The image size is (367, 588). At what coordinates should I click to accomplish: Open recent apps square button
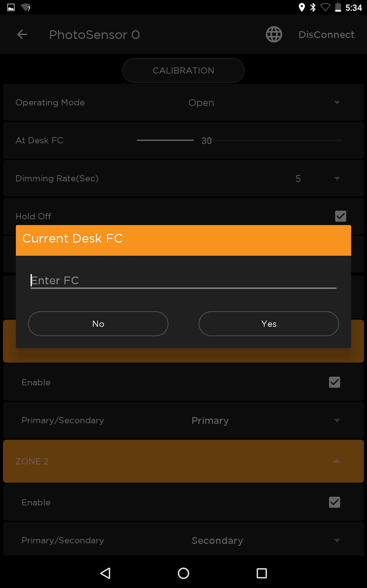[x=262, y=573]
